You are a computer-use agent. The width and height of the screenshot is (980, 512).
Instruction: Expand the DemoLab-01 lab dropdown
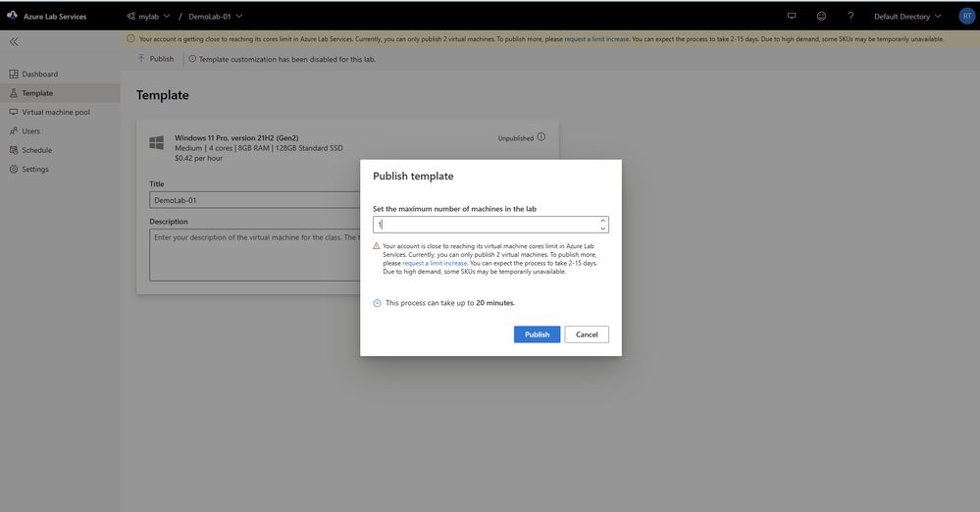tap(216, 17)
